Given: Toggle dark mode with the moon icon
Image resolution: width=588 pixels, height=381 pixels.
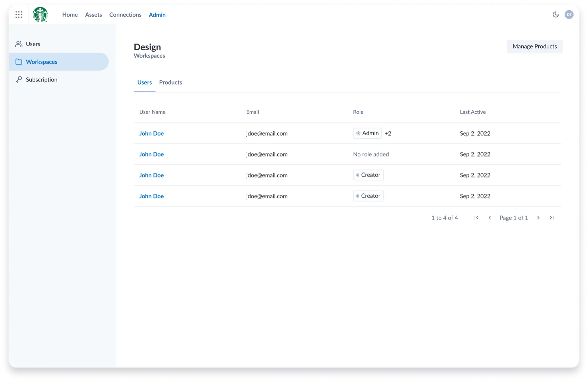Looking at the screenshot, I should tap(555, 14).
